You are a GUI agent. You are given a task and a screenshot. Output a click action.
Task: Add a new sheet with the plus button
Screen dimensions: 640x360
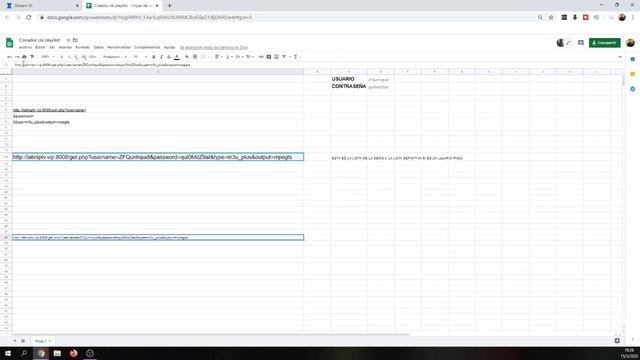pyautogui.click(x=15, y=340)
